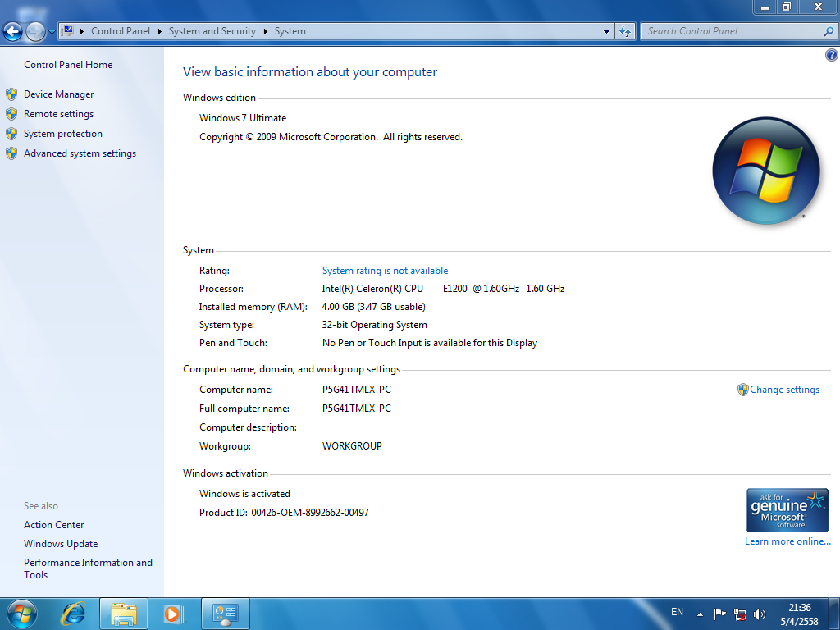Open Windows Update
Viewport: 840px width, 630px height.
pos(61,544)
